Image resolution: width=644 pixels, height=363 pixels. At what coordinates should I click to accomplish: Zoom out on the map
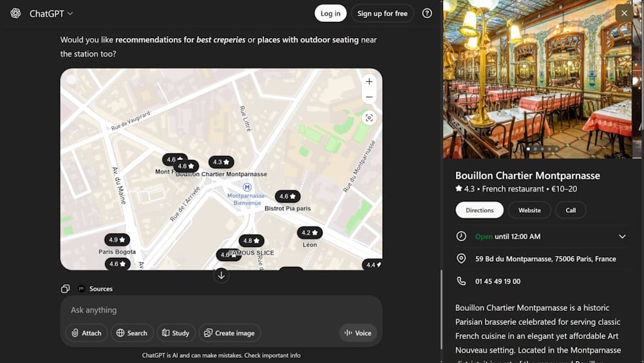[x=369, y=97]
